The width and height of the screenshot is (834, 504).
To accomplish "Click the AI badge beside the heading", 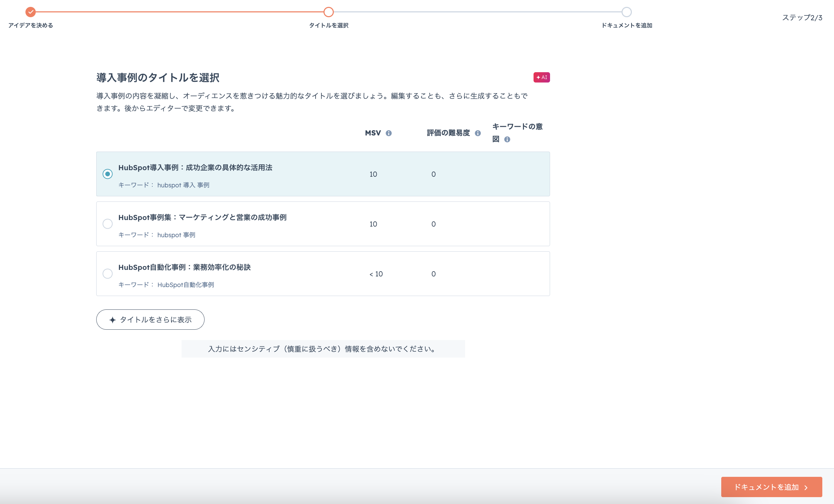I will [x=541, y=77].
